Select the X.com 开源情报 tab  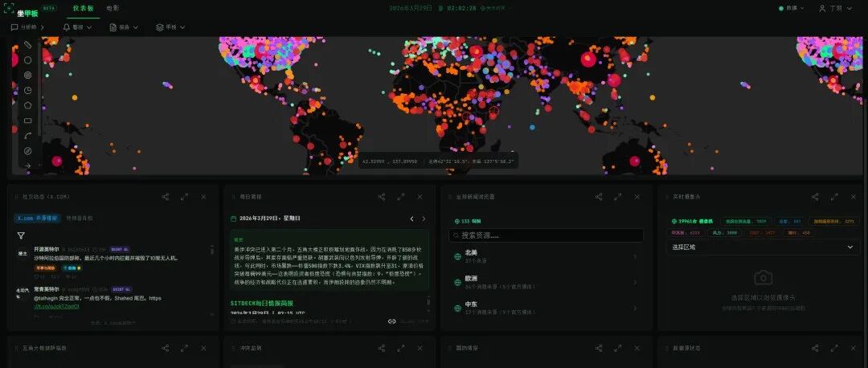37,219
